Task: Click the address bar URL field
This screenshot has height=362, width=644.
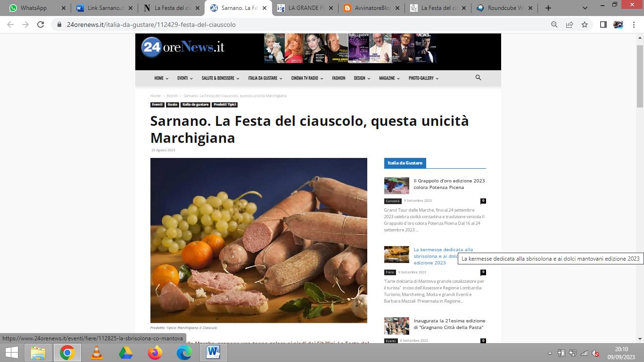Action: tap(302, 25)
